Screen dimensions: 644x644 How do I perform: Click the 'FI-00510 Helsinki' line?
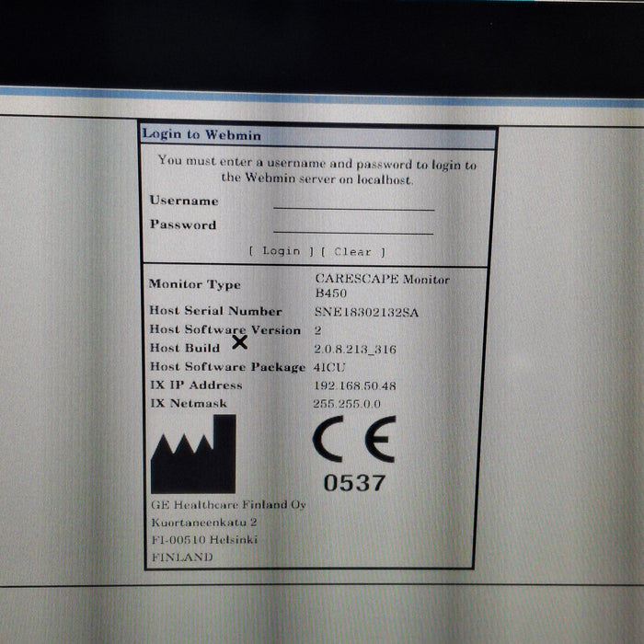tap(204, 540)
